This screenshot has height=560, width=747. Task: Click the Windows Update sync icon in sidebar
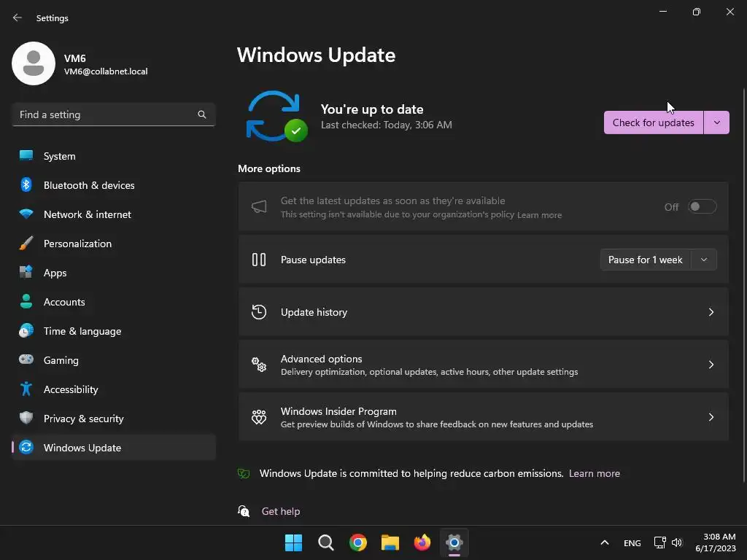coord(26,447)
